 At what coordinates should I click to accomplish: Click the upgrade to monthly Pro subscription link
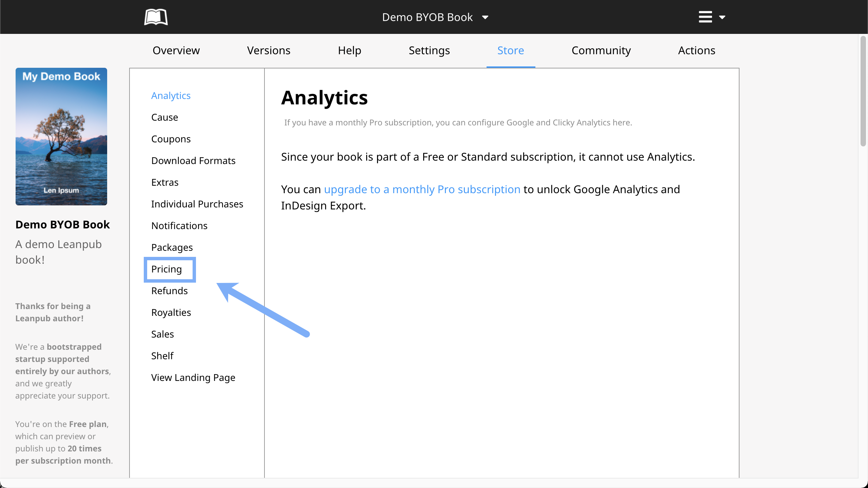(422, 189)
